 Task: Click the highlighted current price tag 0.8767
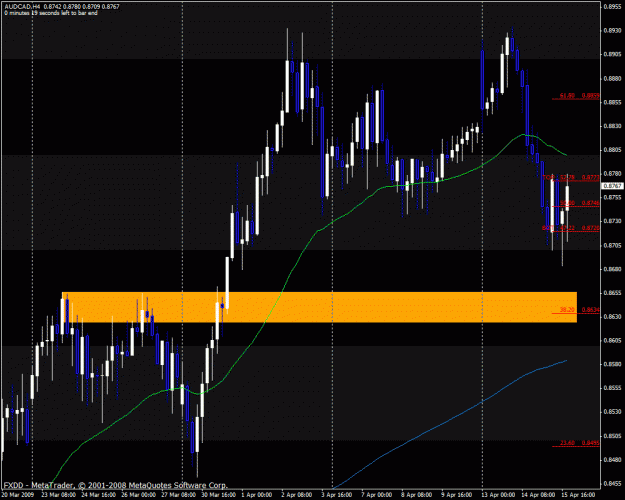612,186
